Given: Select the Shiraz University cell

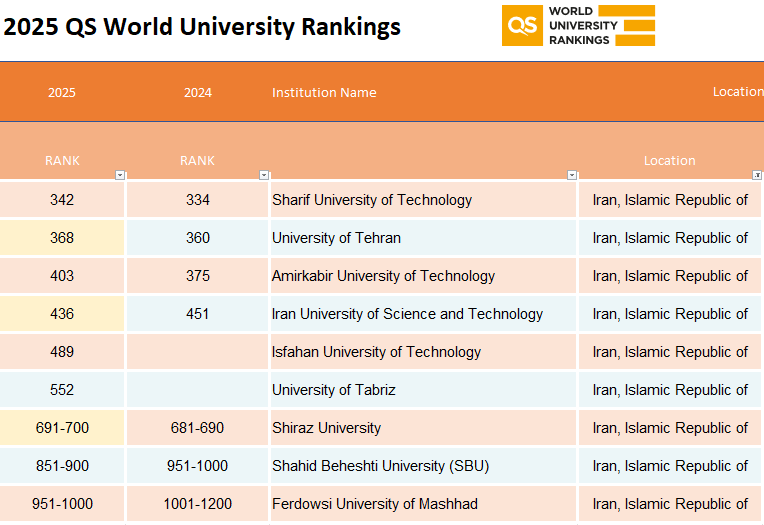Looking at the screenshot, I should click(x=423, y=428).
